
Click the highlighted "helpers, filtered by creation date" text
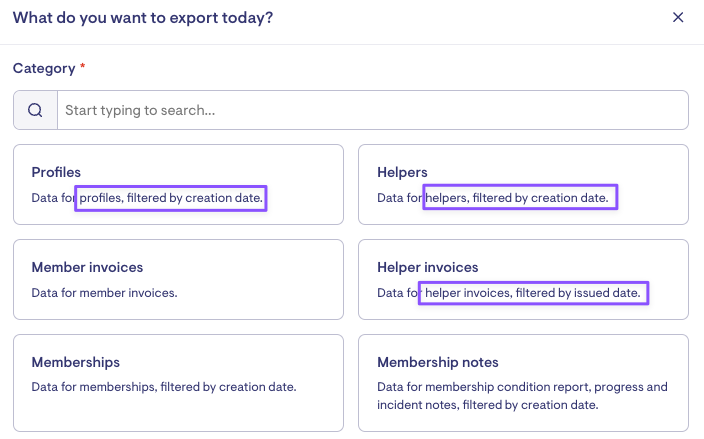(x=520, y=198)
